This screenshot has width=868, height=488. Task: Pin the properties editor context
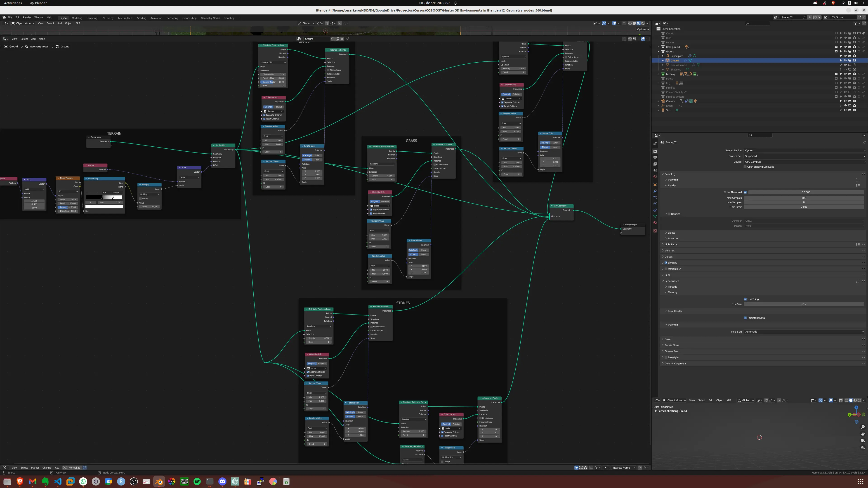click(x=864, y=142)
